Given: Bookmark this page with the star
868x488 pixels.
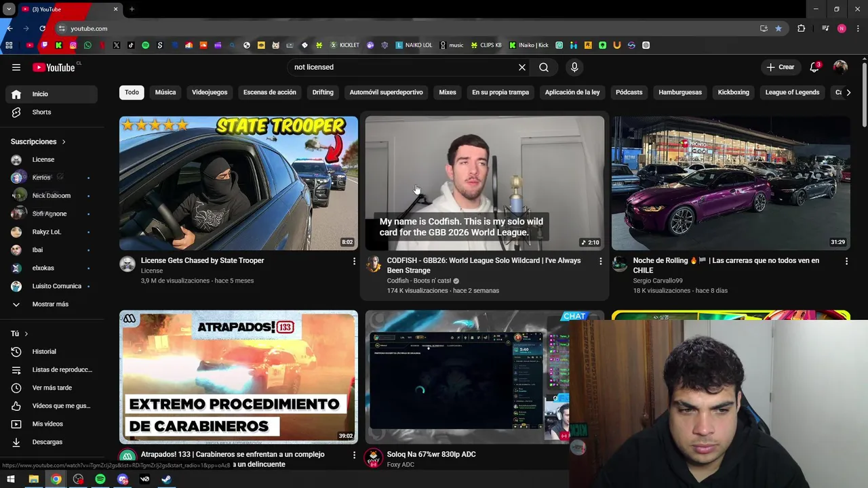Looking at the screenshot, I should point(778,28).
